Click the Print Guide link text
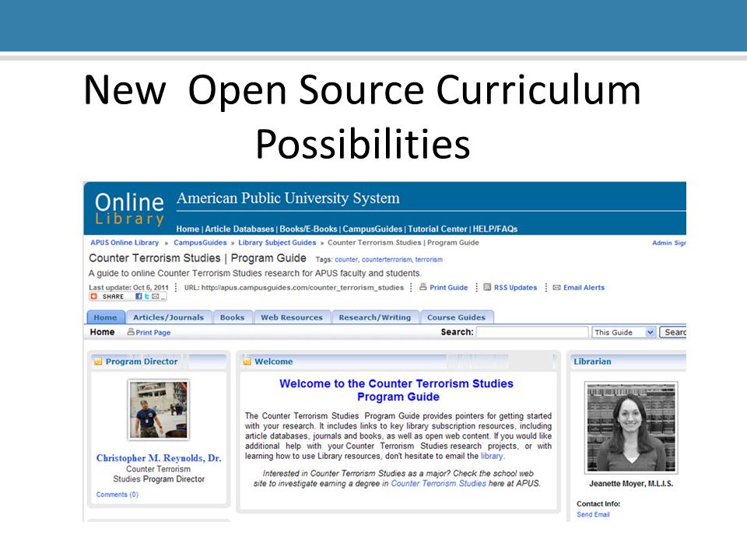Viewport: 747px width, 560px height. pyautogui.click(x=449, y=288)
